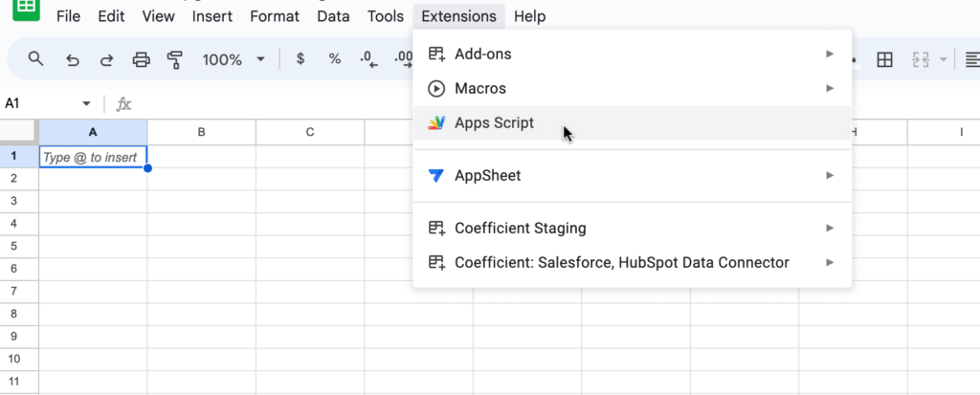The width and height of the screenshot is (980, 395).
Task: Open the merge cells dropdown arrow
Action: (943, 60)
